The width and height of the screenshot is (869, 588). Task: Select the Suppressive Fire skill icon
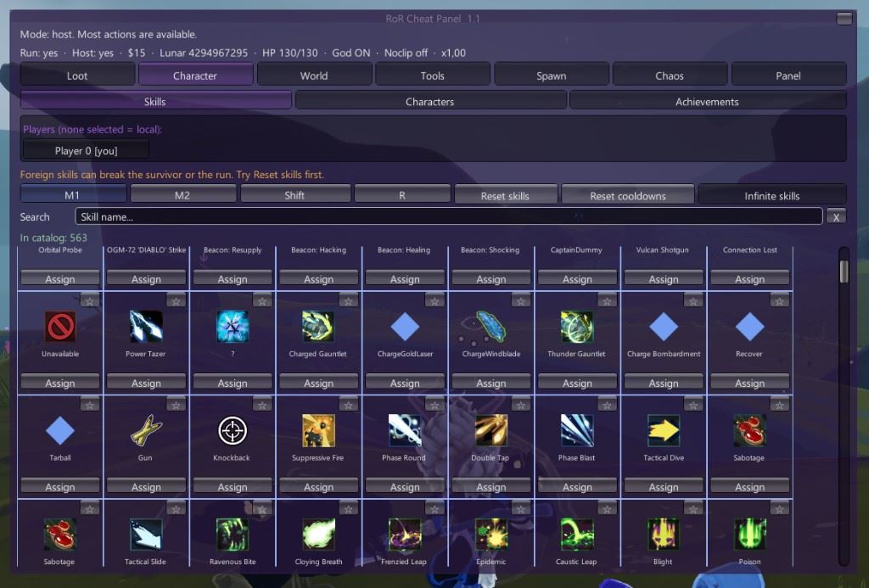(x=318, y=430)
